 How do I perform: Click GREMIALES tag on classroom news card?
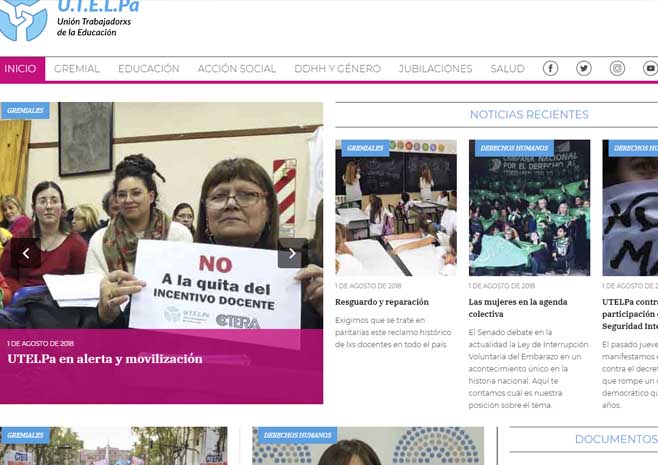click(365, 148)
